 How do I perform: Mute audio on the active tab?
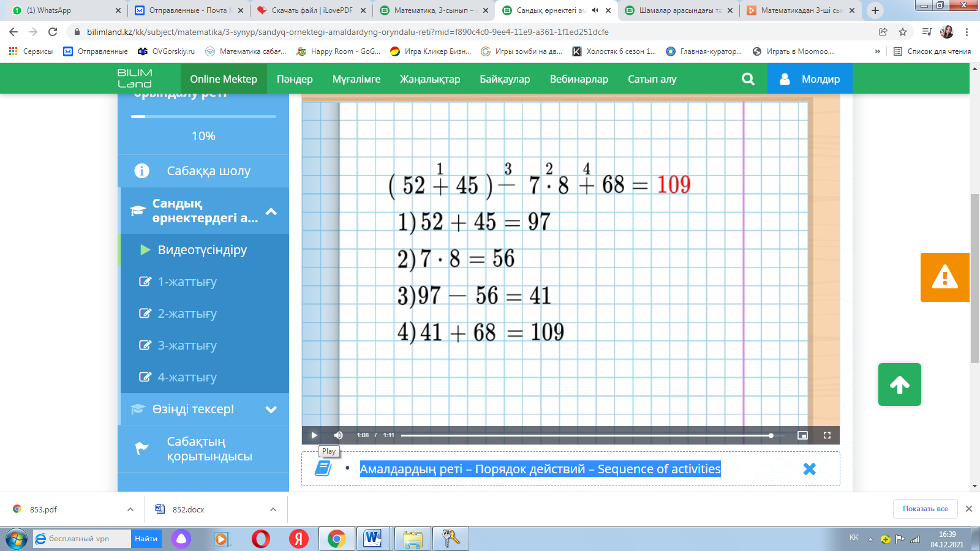pos(595,10)
